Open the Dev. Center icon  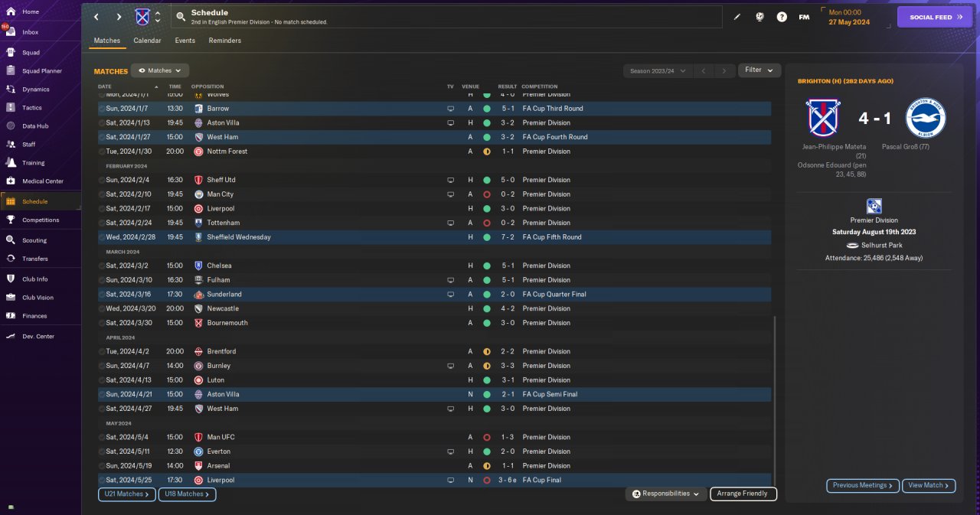pos(11,337)
